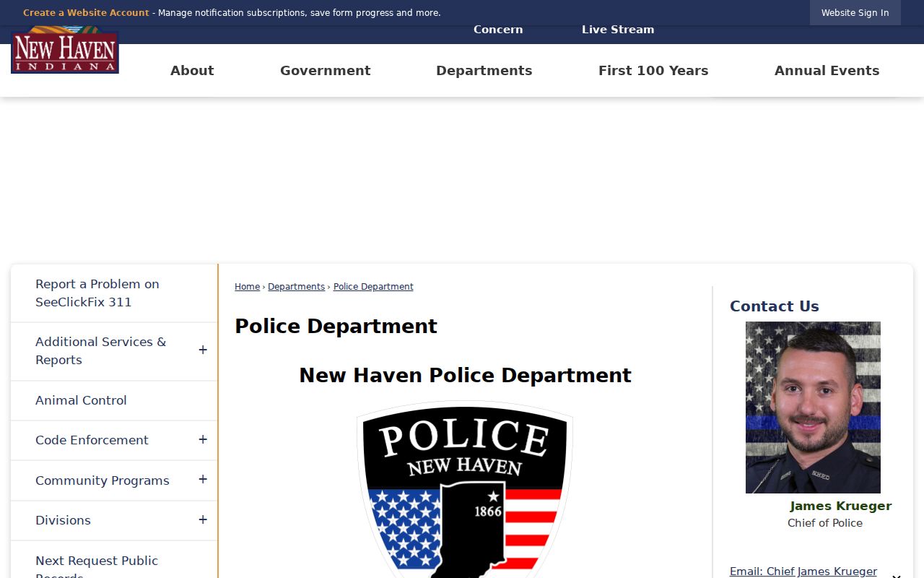Open Divisions sidebar link

pyautogui.click(x=63, y=520)
